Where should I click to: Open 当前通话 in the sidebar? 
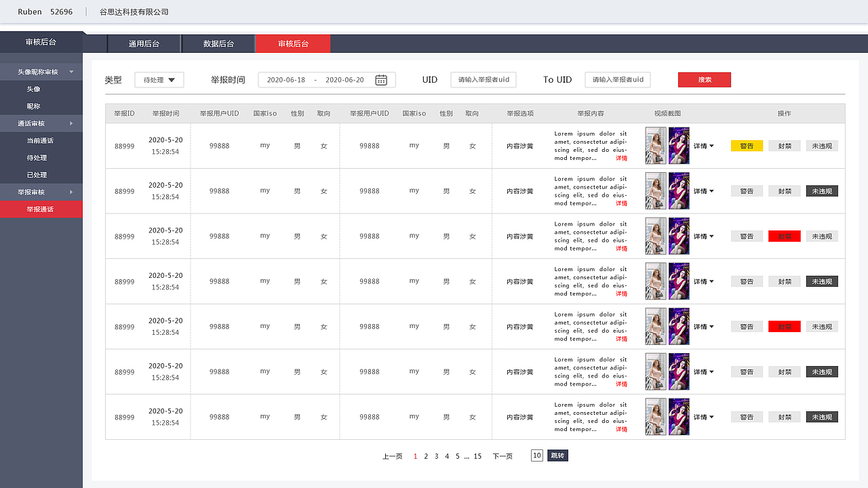point(40,140)
